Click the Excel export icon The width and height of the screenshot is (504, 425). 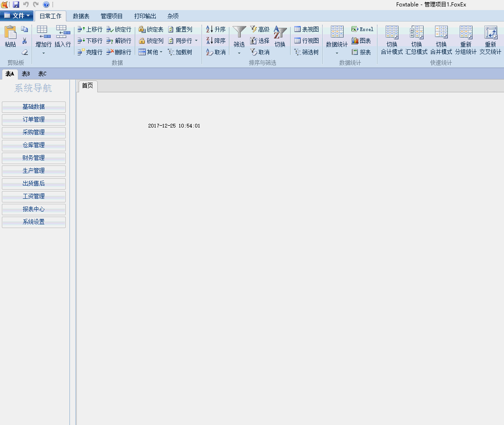click(x=355, y=29)
